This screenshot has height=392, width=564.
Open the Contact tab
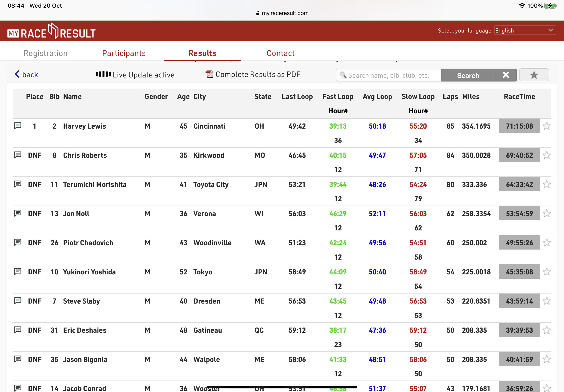(x=281, y=53)
